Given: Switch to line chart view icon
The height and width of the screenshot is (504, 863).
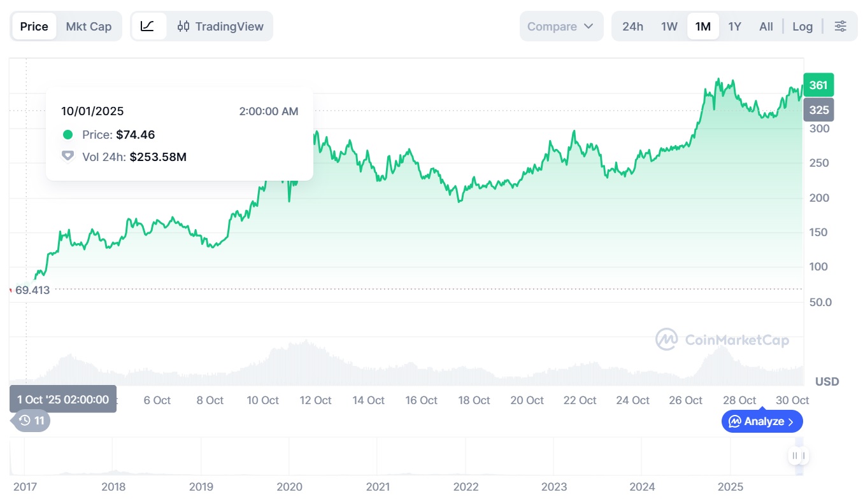Looking at the screenshot, I should 148,26.
